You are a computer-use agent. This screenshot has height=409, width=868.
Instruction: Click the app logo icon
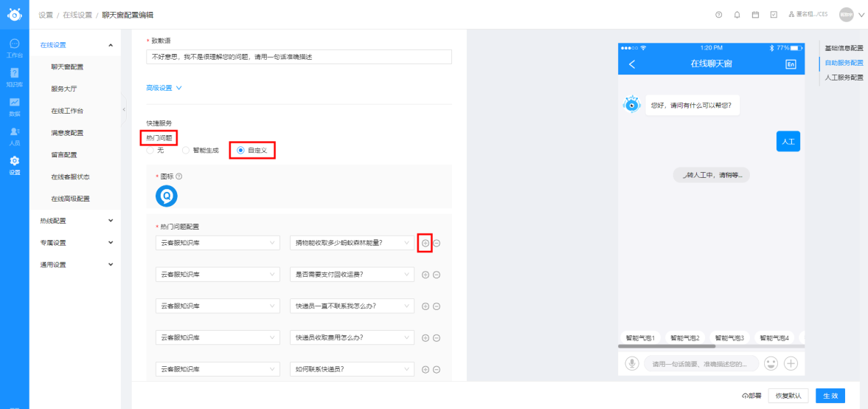[15, 15]
